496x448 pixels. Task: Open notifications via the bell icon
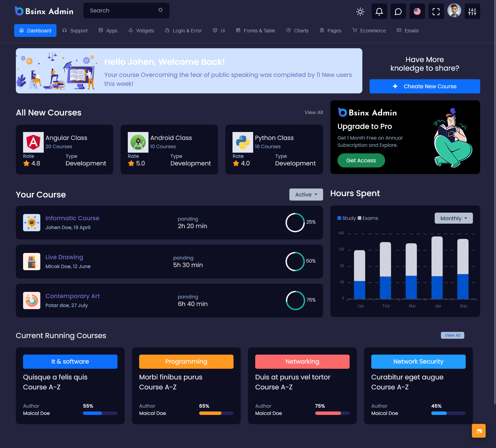[379, 11]
